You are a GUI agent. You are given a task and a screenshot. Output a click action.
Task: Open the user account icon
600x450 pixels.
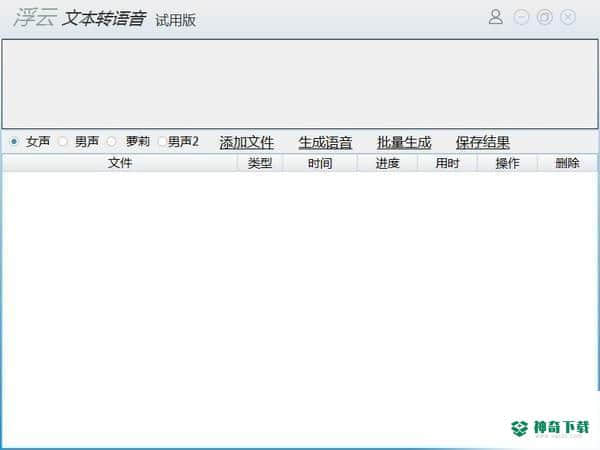(x=496, y=17)
